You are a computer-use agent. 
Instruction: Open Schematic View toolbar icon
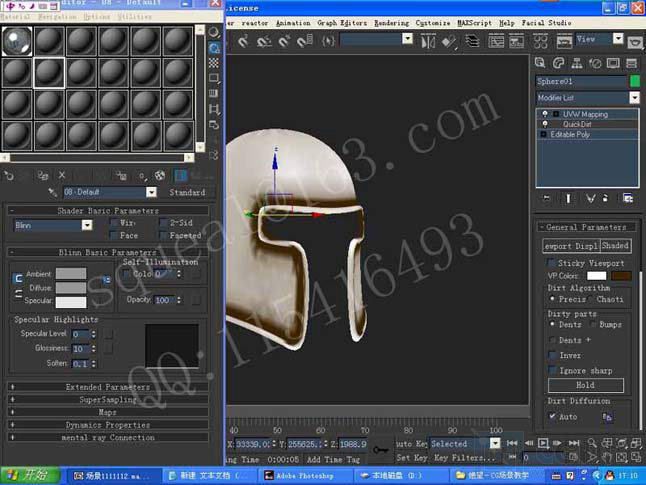point(517,41)
